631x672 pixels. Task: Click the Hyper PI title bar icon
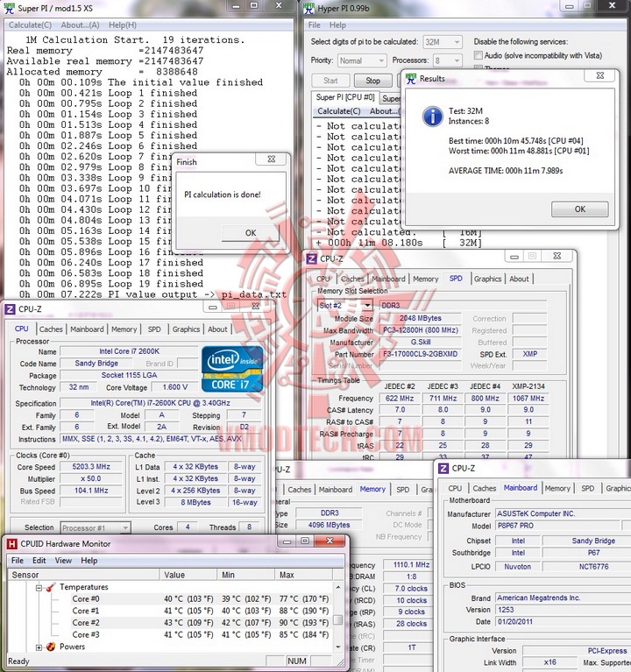click(308, 8)
